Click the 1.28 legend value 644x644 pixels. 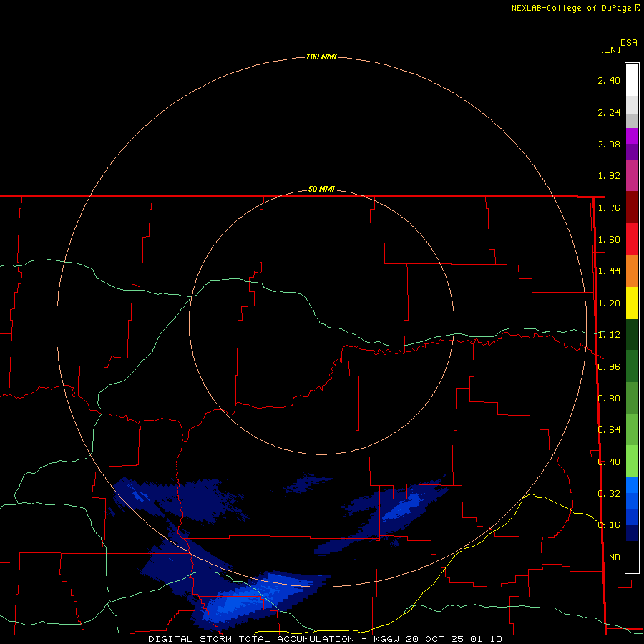point(609,303)
